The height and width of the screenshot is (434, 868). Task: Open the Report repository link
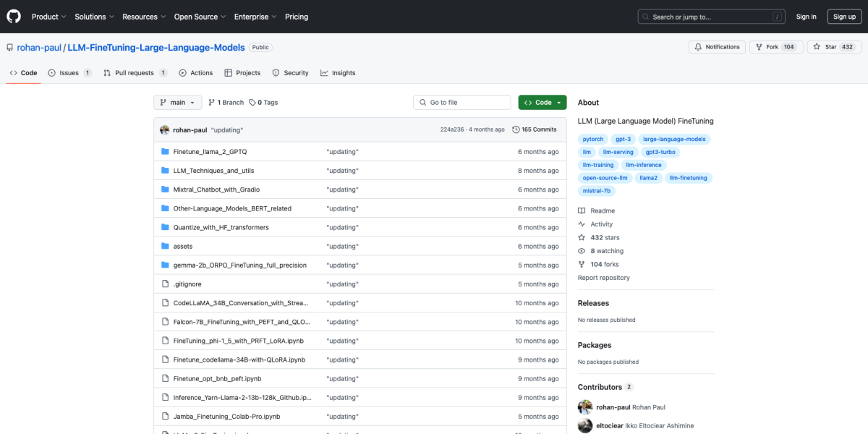pyautogui.click(x=603, y=278)
